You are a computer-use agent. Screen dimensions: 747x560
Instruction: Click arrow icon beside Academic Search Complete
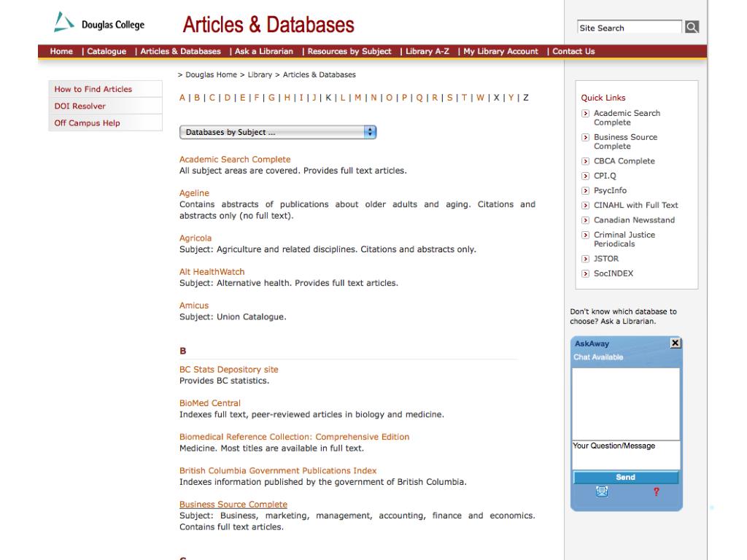click(x=586, y=113)
